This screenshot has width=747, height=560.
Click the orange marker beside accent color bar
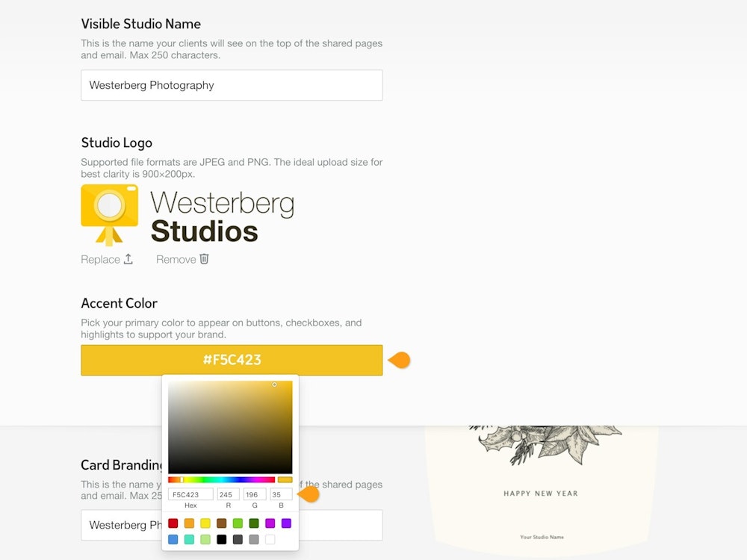tap(400, 360)
